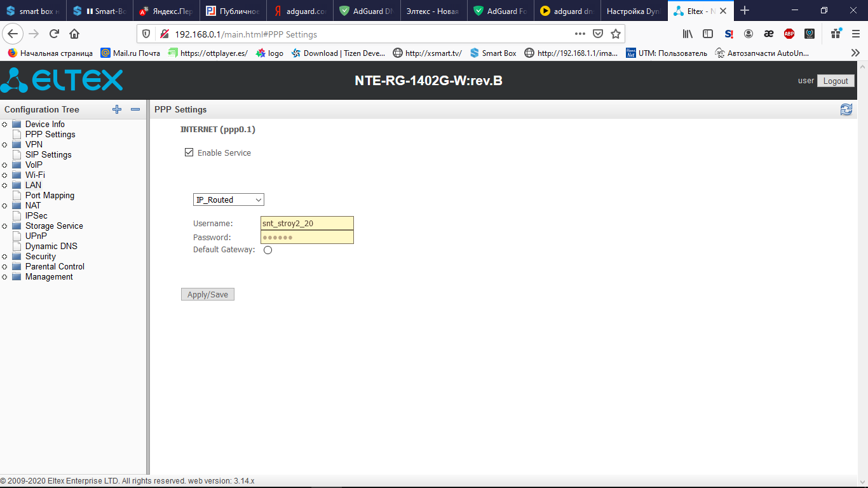Viewport: 868px width, 488px height.
Task: Click the browser address bar URL
Action: tap(245, 34)
